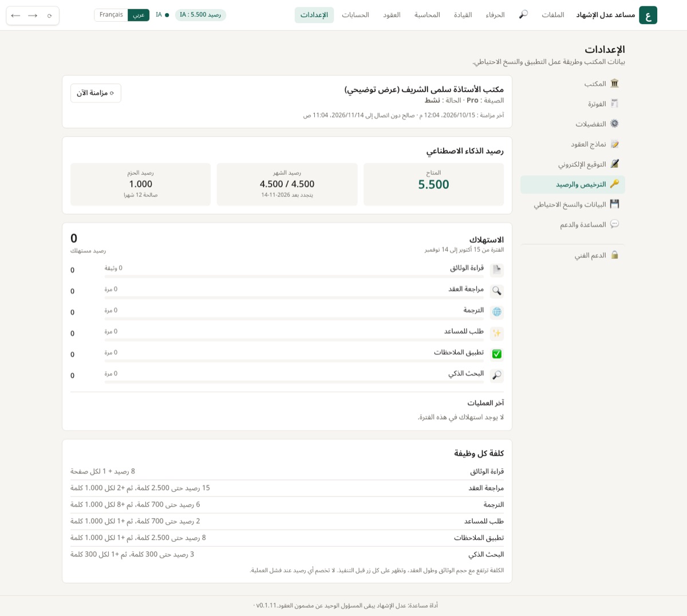The width and height of the screenshot is (687, 616).
Task: Open the المحاسبة tab
Action: click(427, 15)
